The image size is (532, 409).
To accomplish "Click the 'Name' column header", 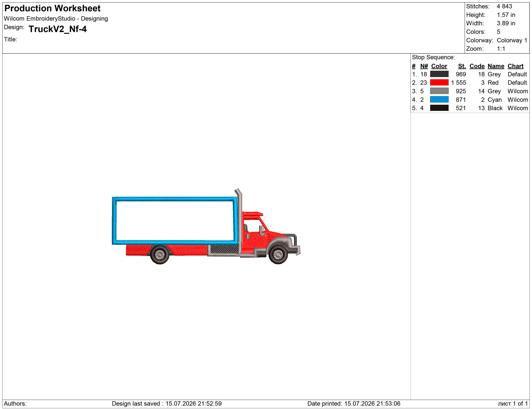I will pyautogui.click(x=496, y=66).
